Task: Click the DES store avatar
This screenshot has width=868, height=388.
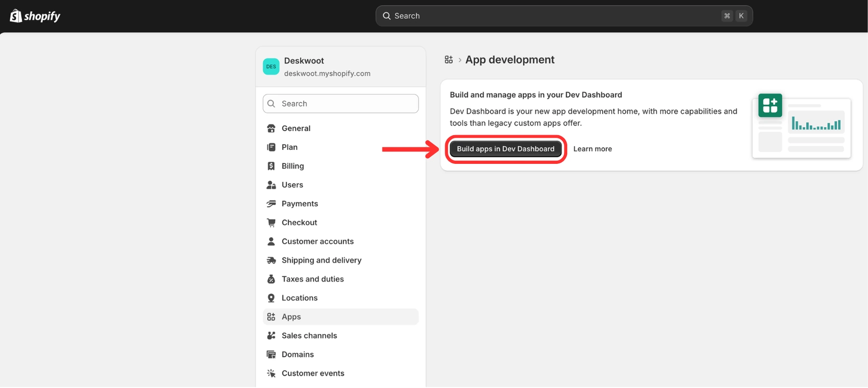Action: coord(271,67)
